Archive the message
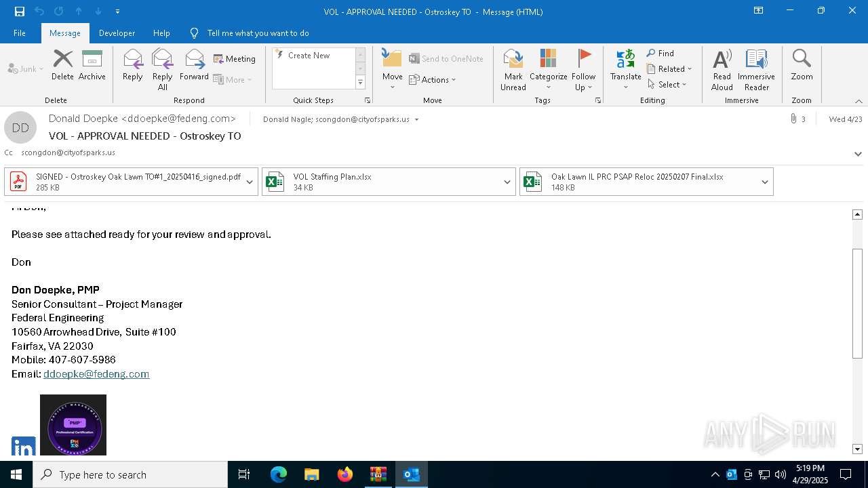868x488 pixels. 92,66
